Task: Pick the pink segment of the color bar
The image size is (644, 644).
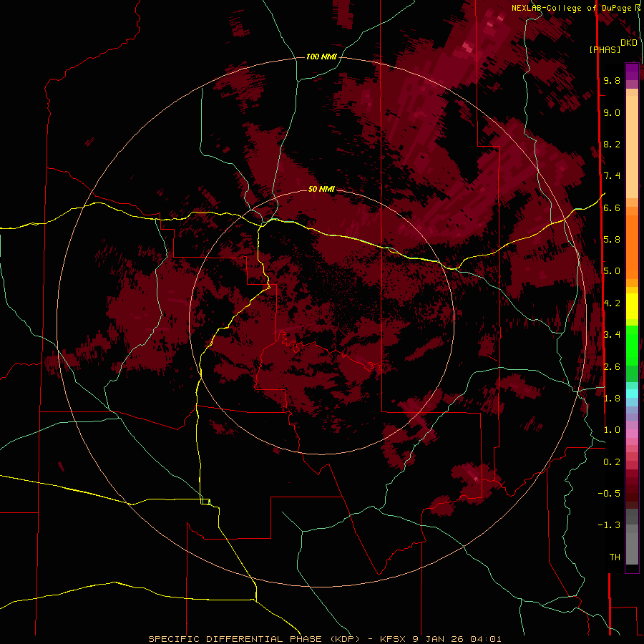Action: pos(632,434)
